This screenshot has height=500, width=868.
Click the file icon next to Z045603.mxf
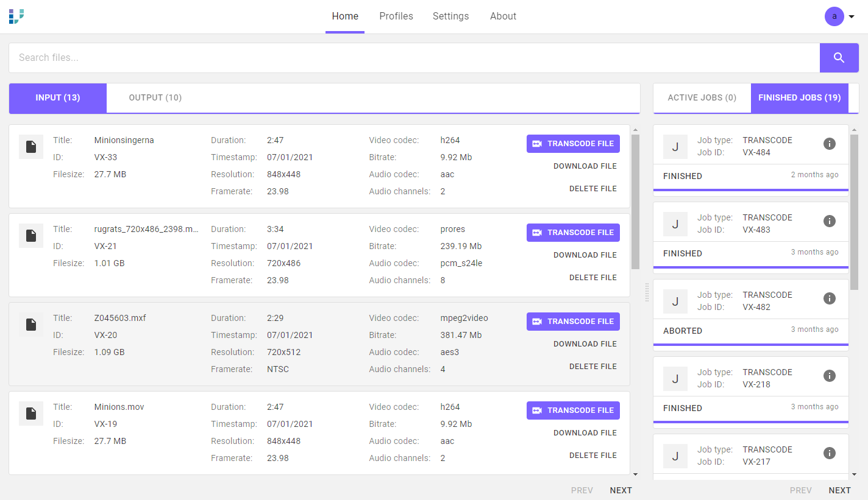[30, 325]
